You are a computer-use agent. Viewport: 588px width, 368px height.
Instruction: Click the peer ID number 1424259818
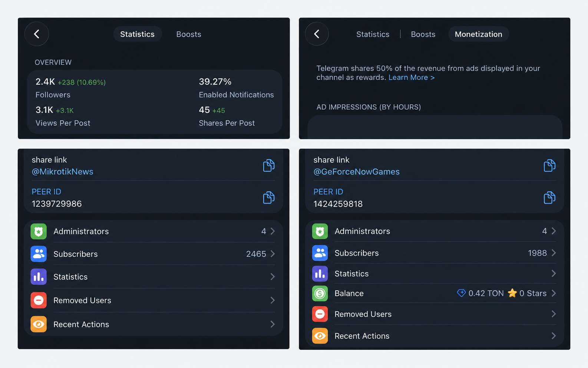point(338,204)
